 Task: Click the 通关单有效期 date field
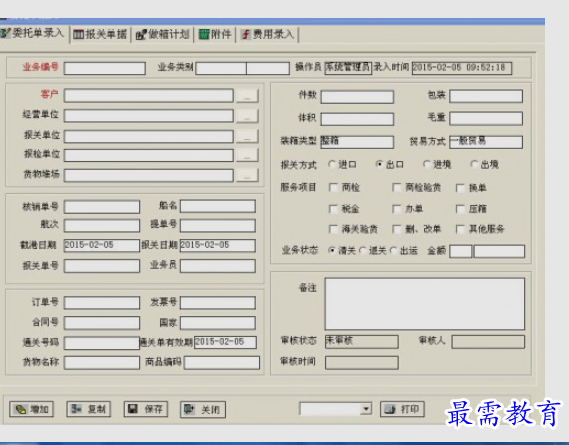(x=225, y=342)
